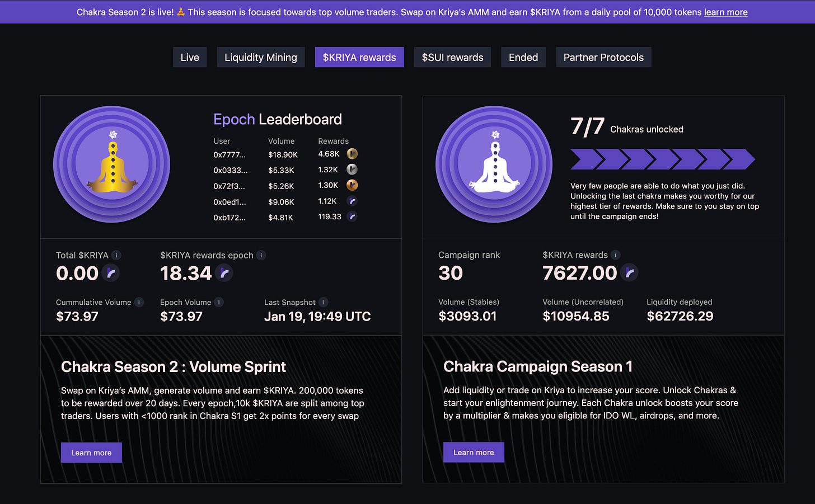
Task: Click Learn more under Volume Sprint
Action: (x=91, y=453)
